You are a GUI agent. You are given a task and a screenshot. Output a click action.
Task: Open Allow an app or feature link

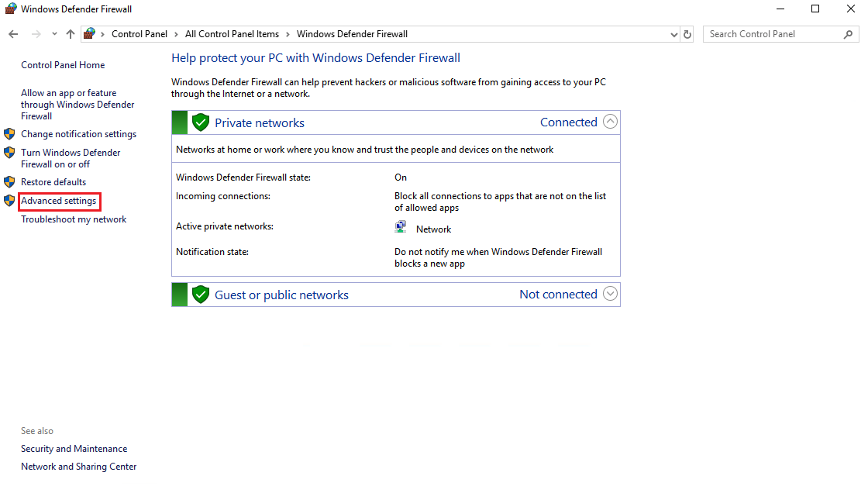pos(77,105)
